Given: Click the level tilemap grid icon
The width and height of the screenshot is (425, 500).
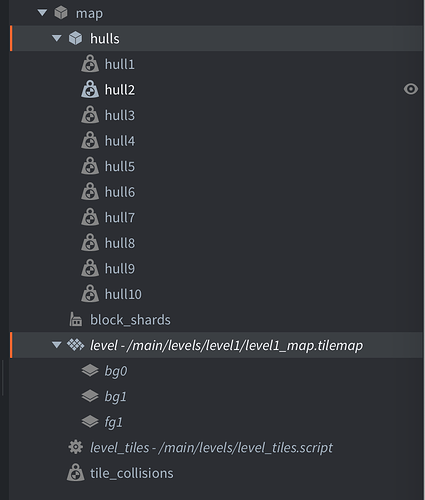Looking at the screenshot, I should coord(76,345).
